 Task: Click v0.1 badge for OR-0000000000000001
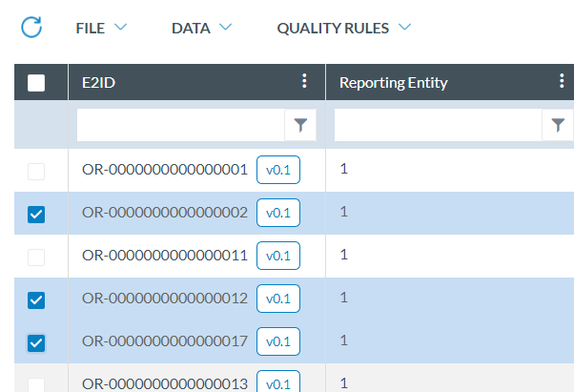pos(278,171)
